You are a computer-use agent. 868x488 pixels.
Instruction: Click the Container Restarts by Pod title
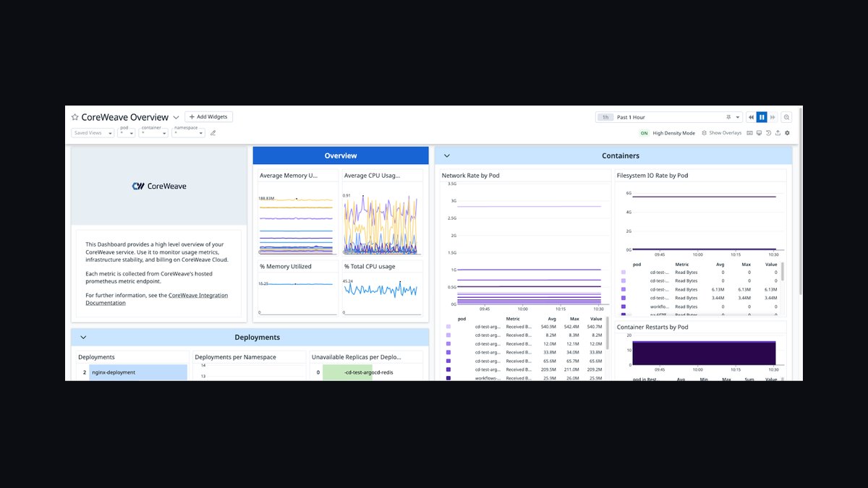coord(652,327)
